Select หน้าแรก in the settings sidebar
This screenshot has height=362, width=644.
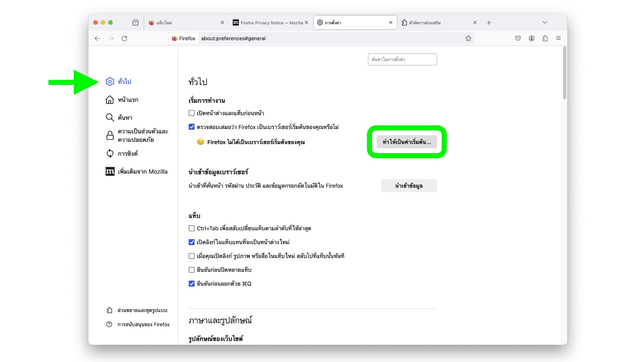coord(128,100)
